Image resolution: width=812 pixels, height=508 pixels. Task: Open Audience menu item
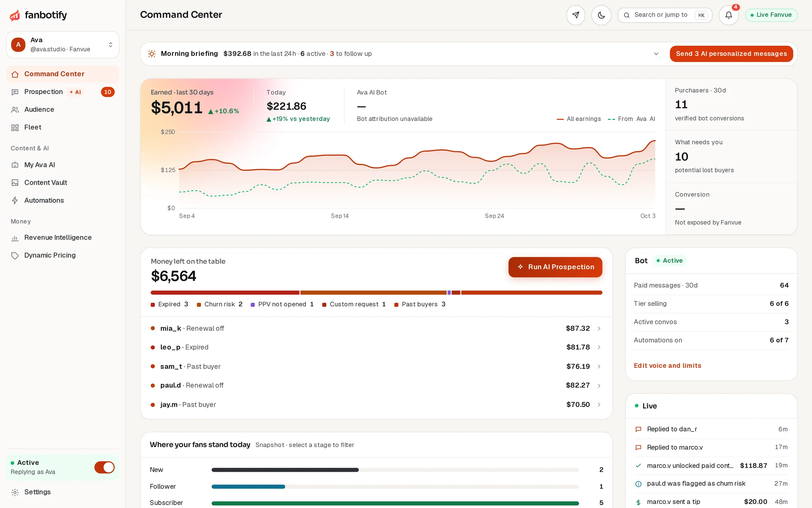tap(63, 110)
